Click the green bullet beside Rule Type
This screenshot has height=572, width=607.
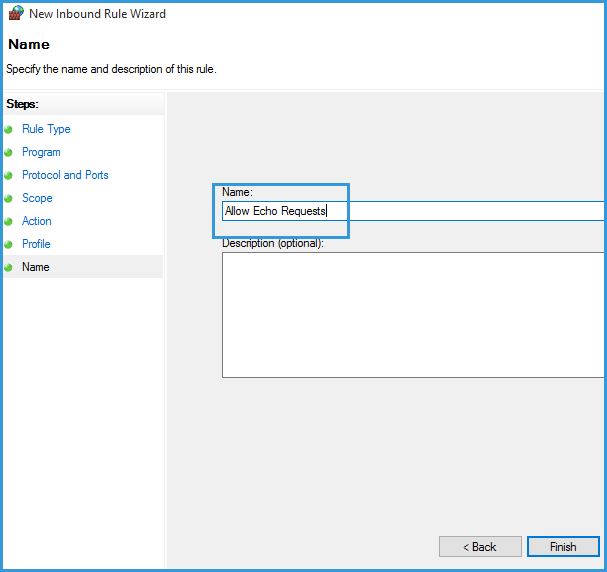(x=9, y=130)
